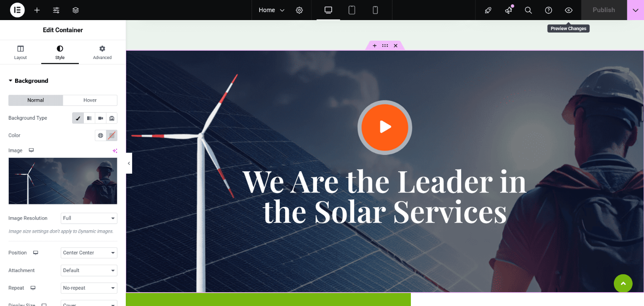This screenshot has height=306, width=644.
Task: Click the Edit Container panel title
Action: [x=63, y=30]
